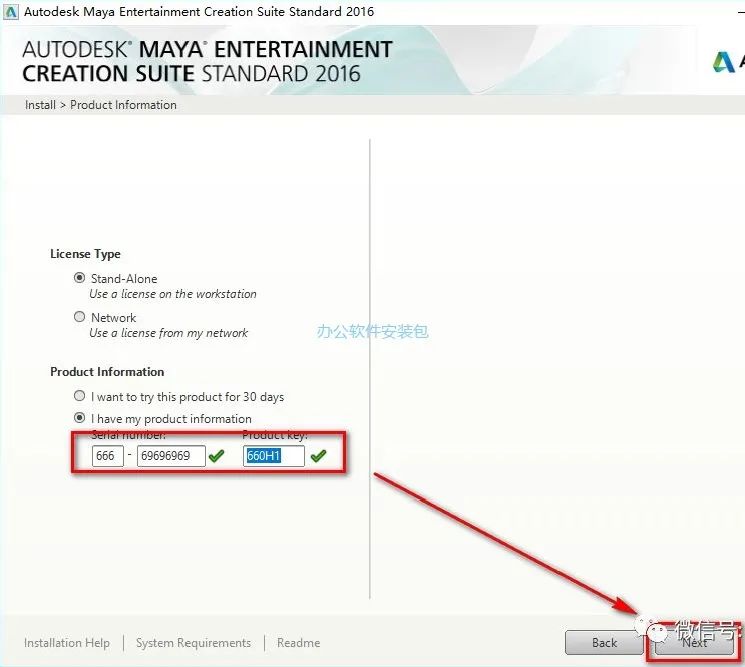This screenshot has height=667, width=745.
Task: Click the Product key field 660H1
Action: 274,456
